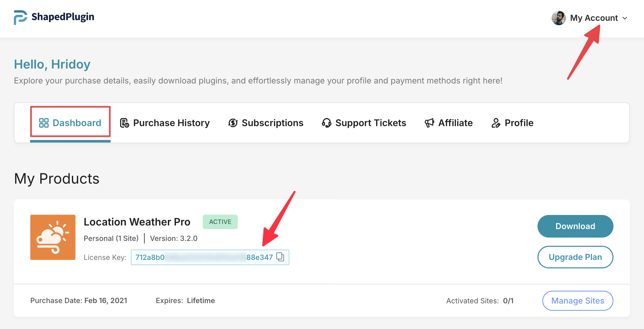
Task: Open the Purchase History tab
Action: click(165, 123)
